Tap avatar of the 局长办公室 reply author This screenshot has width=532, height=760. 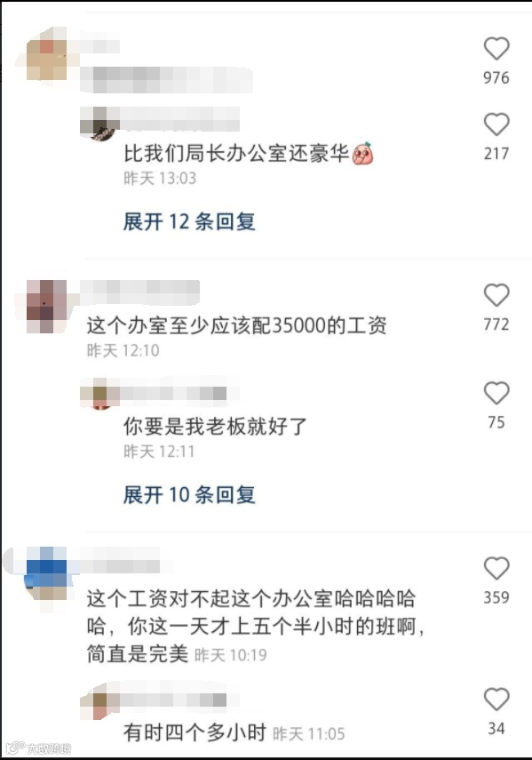click(99, 124)
